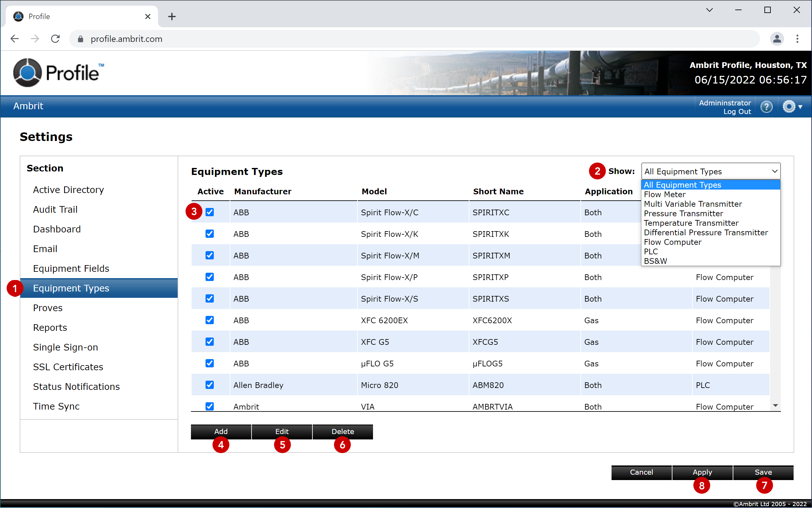
Task: Click the Delete button
Action: (x=343, y=432)
